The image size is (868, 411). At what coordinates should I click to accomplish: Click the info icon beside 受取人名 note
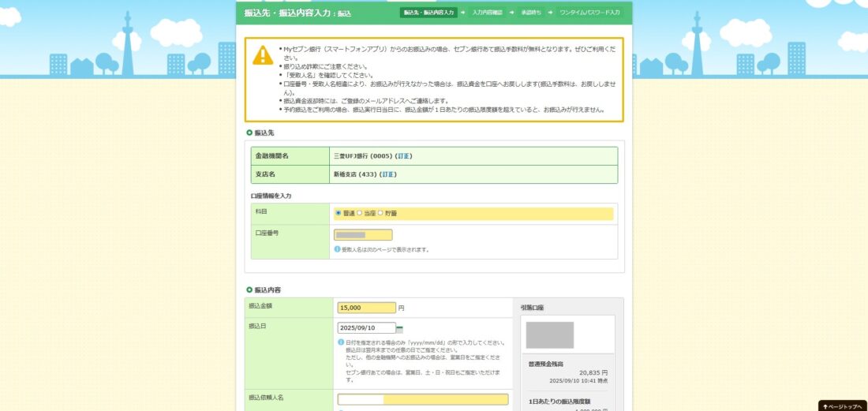click(x=337, y=249)
